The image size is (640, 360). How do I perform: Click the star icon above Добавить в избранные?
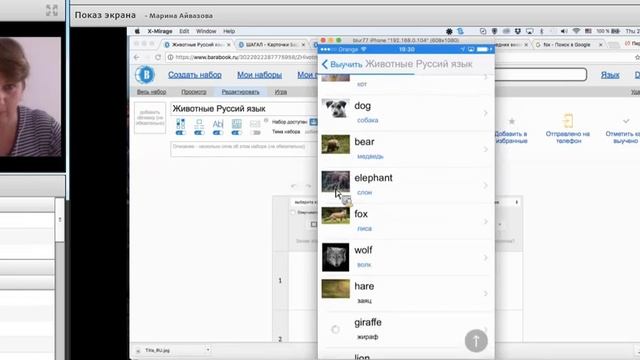[511, 121]
